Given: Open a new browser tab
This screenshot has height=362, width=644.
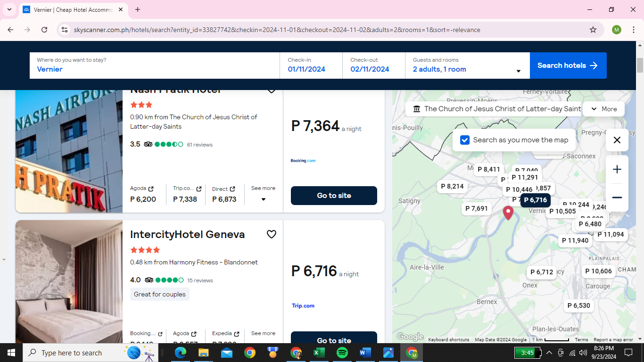Looking at the screenshot, I should pyautogui.click(x=138, y=9).
